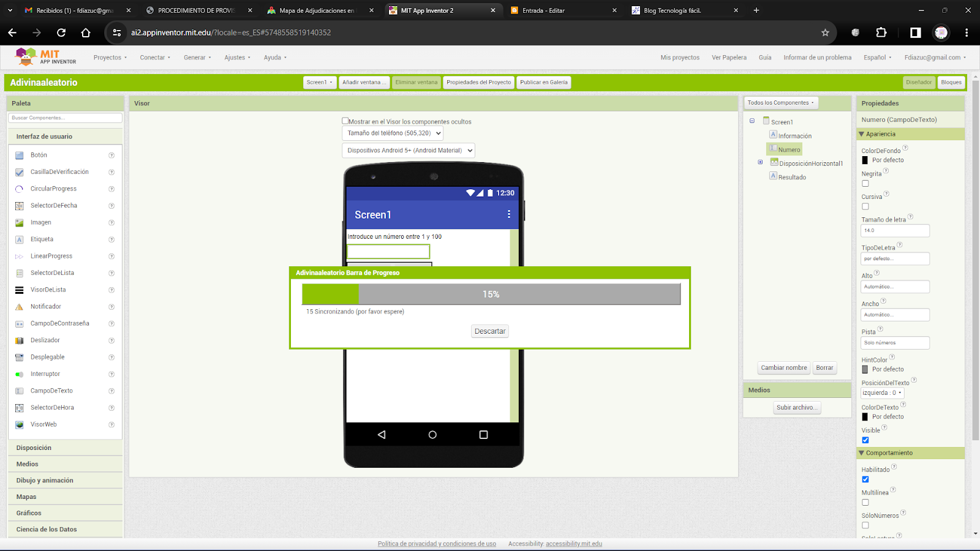This screenshot has width=980, height=551.
Task: Dismiss the progress dialog with Descartar
Action: [490, 331]
